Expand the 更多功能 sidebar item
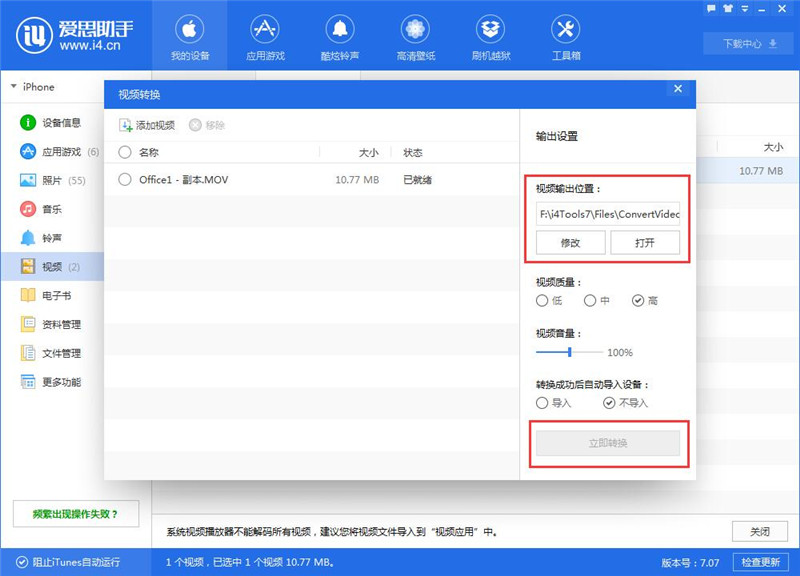The height and width of the screenshot is (576, 800). click(x=60, y=382)
